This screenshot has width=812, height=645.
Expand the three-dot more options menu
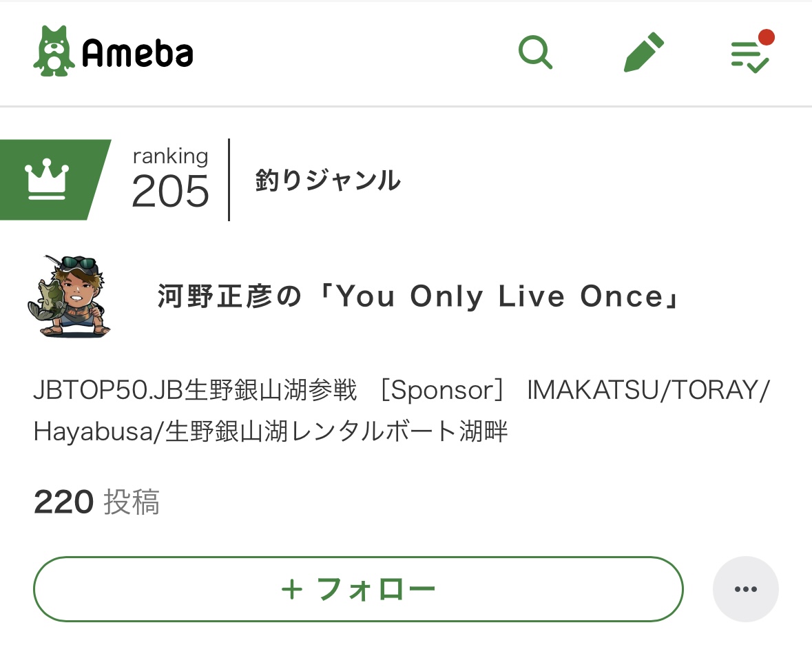(x=745, y=589)
